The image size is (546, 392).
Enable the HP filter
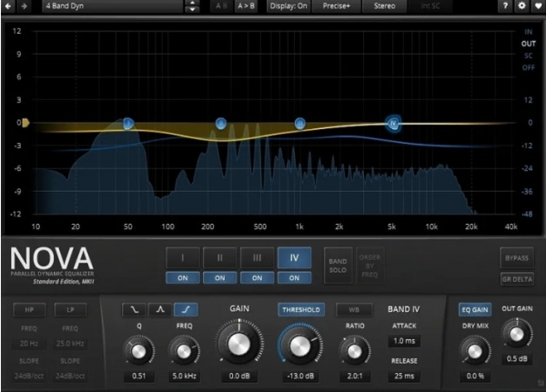[29, 309]
